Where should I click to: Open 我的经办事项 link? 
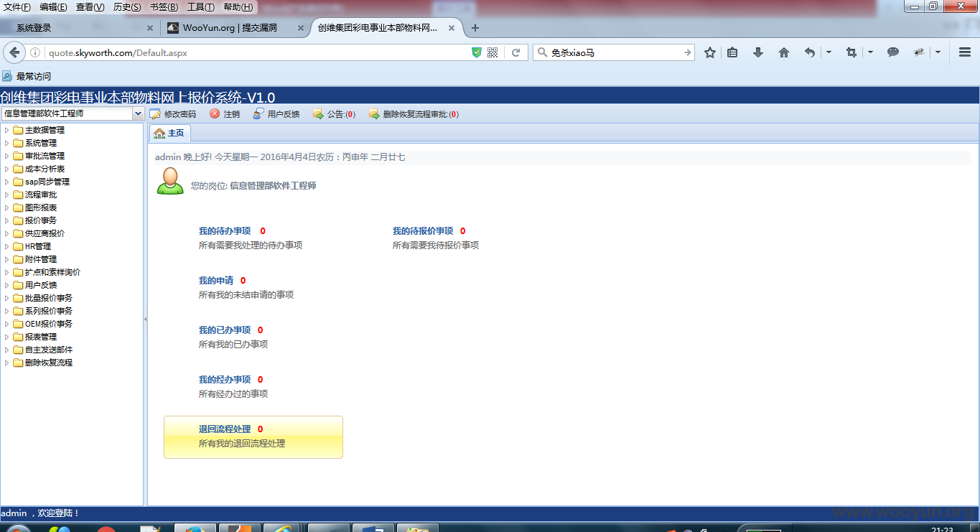tap(225, 380)
